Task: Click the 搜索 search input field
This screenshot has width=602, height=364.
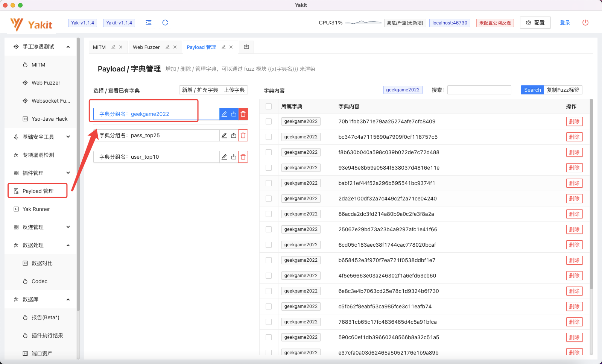Action: [x=479, y=90]
